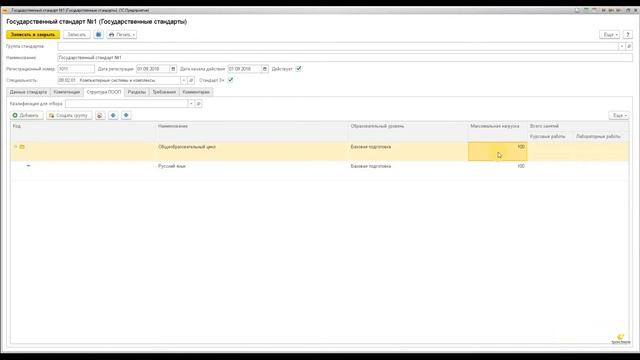The height and width of the screenshot is (360, 640).
Task: Click the second blue arrow toolbar icon
Action: tap(126, 116)
